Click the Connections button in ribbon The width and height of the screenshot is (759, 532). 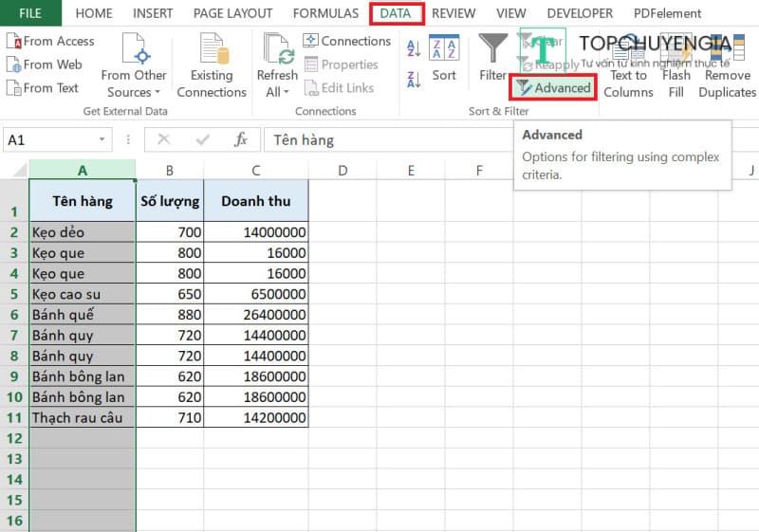346,41
